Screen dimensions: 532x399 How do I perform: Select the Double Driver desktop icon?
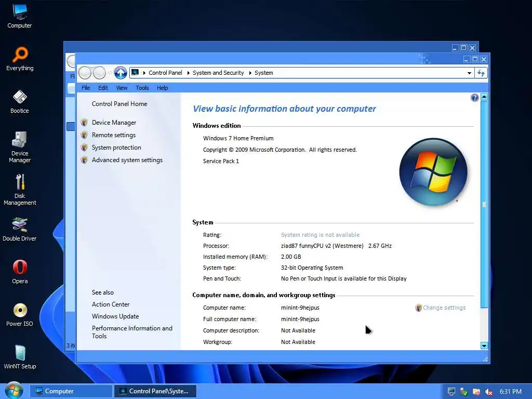coord(20,229)
